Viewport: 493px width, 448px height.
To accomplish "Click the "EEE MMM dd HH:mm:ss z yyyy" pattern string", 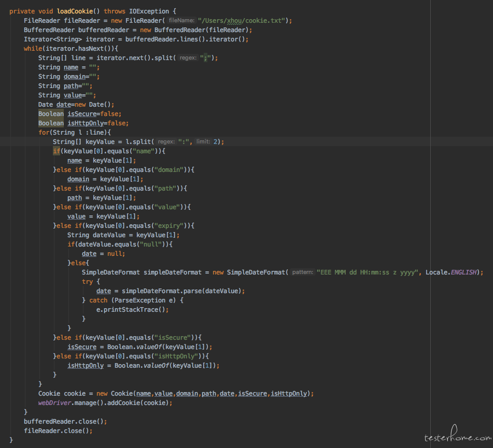I will (x=368, y=272).
